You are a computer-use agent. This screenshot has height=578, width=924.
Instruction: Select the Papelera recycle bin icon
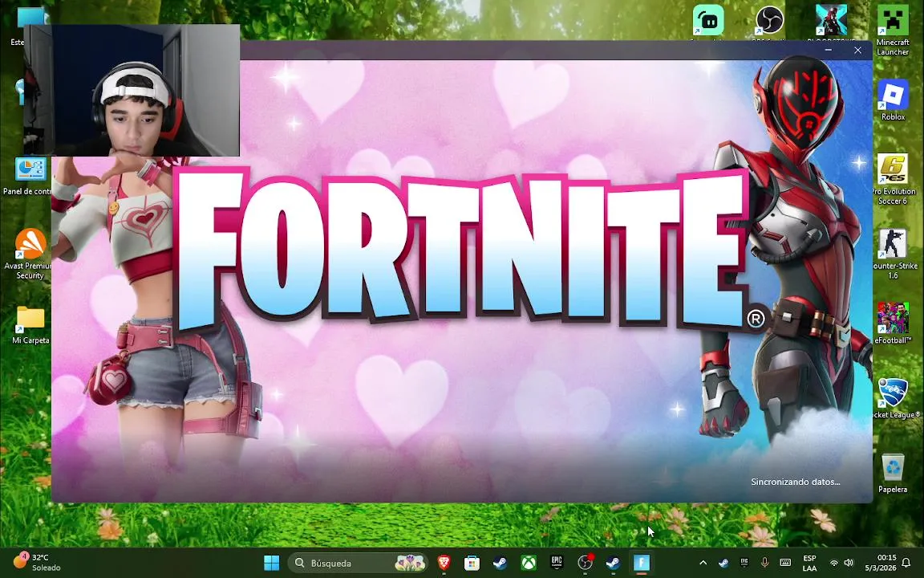tap(893, 472)
